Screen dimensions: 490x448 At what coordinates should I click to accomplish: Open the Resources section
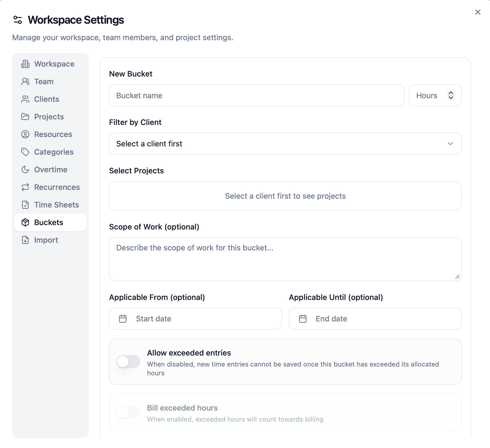pyautogui.click(x=50, y=134)
